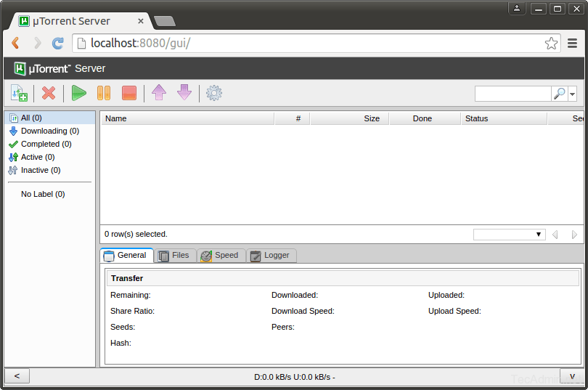
Task: Bookmark this page with the star
Action: (x=552, y=44)
